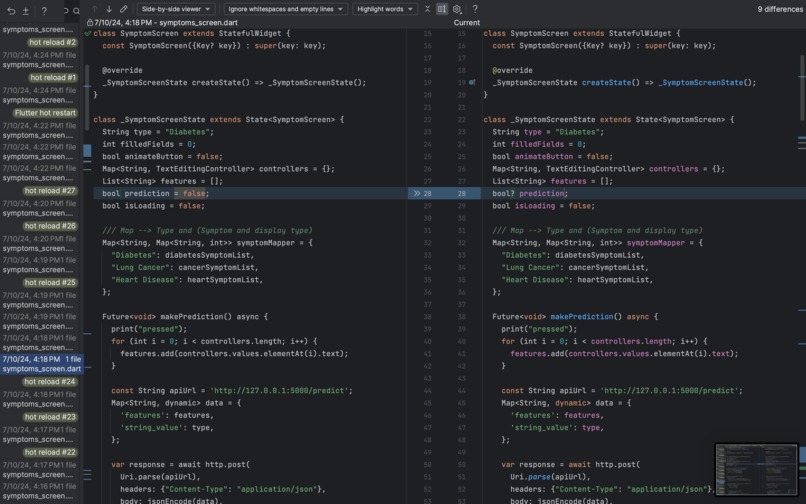Image resolution: width=806 pixels, height=504 pixels.
Task: Toggle Collapse Unchanged Fragments icon
Action: coord(427,9)
